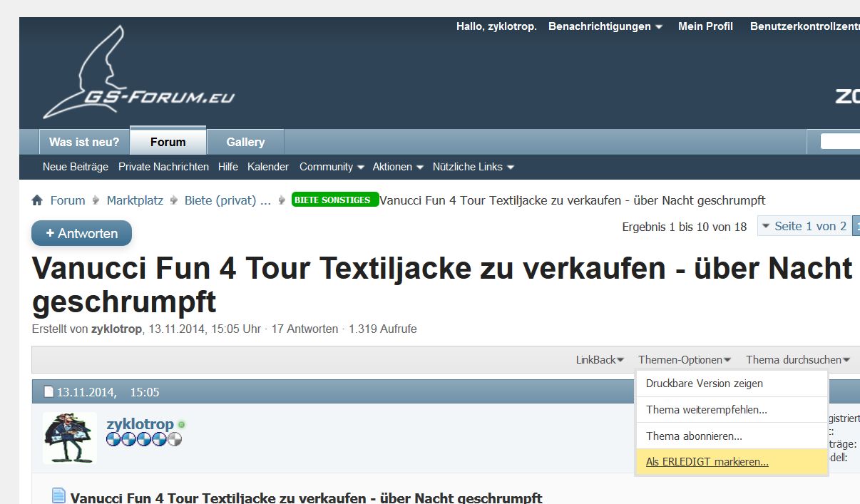Click zyklotrop's avatar image
The height and width of the screenshot is (504, 860).
click(69, 438)
